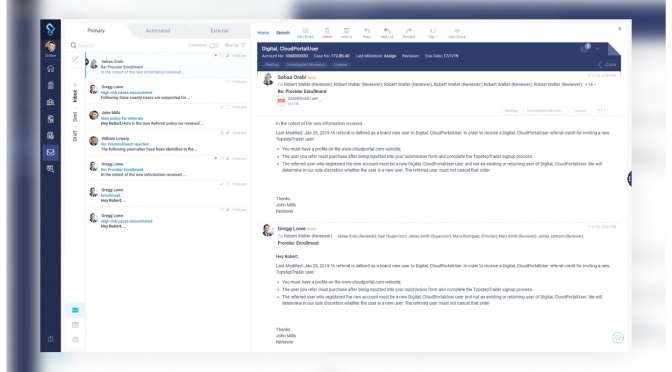Click the power icon in the sidebar
This screenshot has width=672, height=372.
coord(51,339)
